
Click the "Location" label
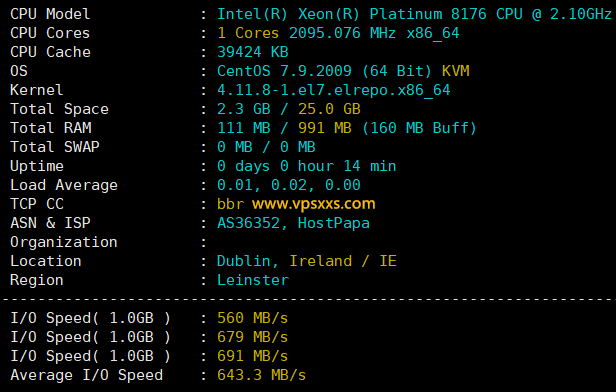pos(46,261)
